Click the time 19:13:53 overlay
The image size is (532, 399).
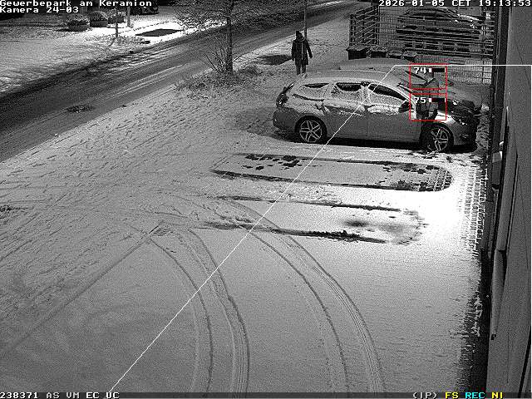(504, 3)
